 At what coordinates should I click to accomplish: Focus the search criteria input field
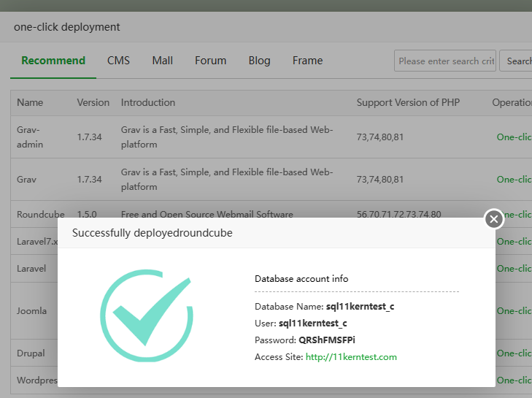[x=445, y=61]
